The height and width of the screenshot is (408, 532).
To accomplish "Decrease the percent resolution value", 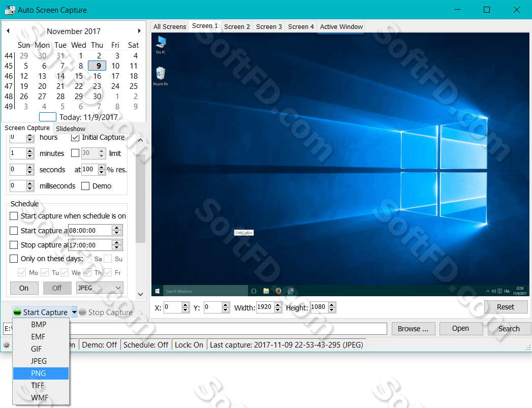I will (102, 172).
